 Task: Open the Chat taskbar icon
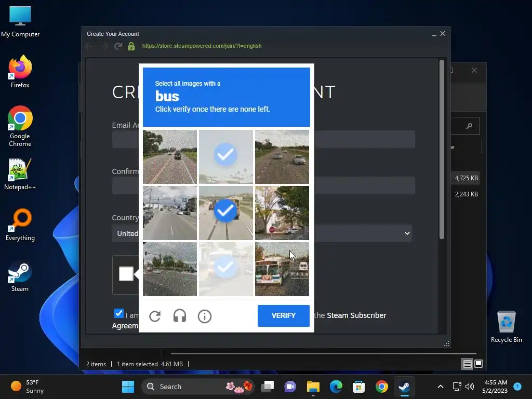(x=290, y=387)
